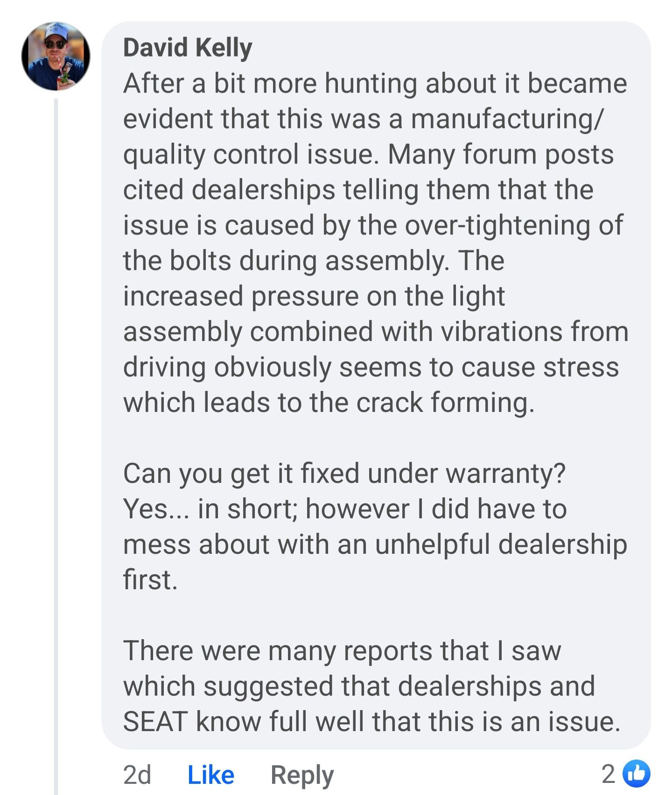Click the text 'unhelpful dealership'
The image size is (672, 795).
[501, 544]
